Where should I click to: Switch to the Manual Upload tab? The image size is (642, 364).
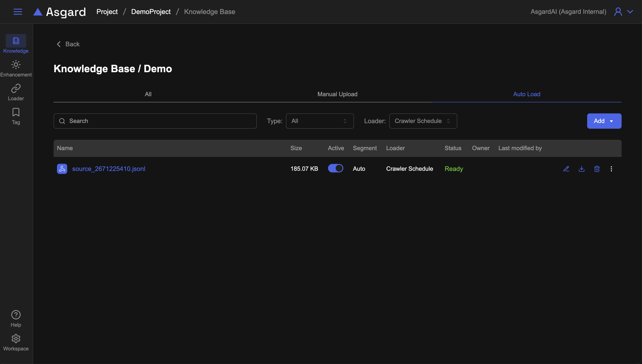(337, 94)
